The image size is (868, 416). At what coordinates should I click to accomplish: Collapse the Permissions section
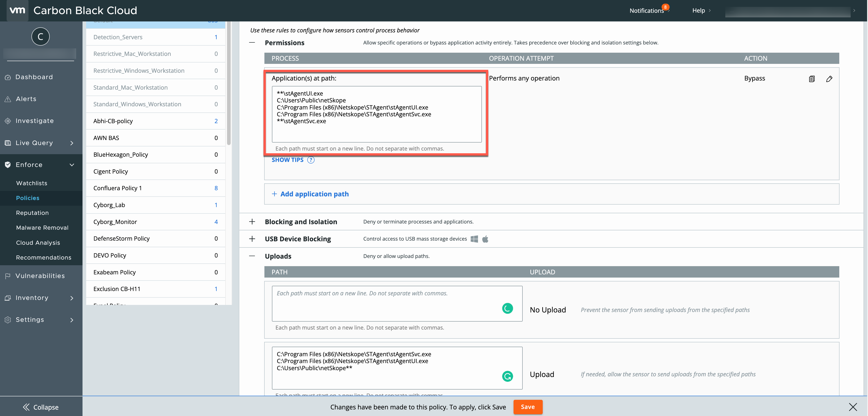(x=252, y=43)
